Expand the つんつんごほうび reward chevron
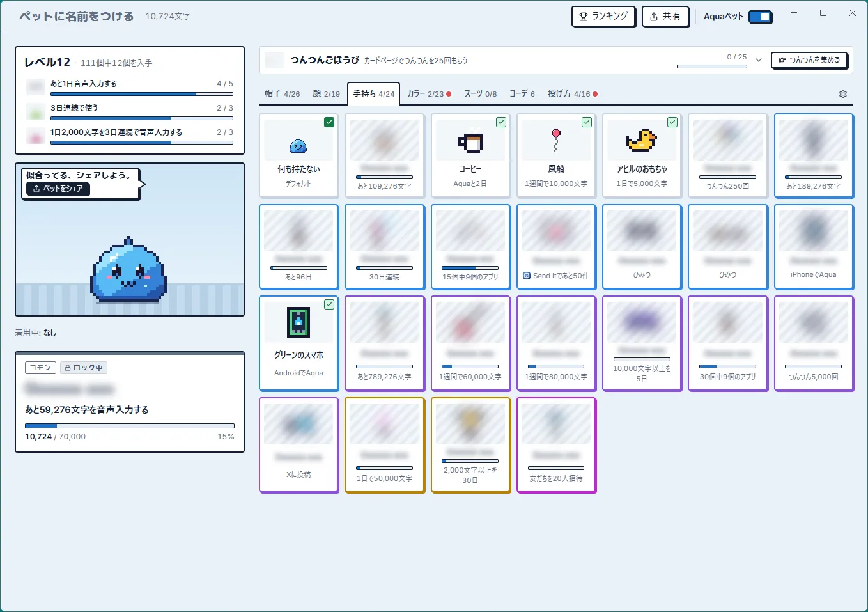The width and height of the screenshot is (868, 612). tap(759, 60)
